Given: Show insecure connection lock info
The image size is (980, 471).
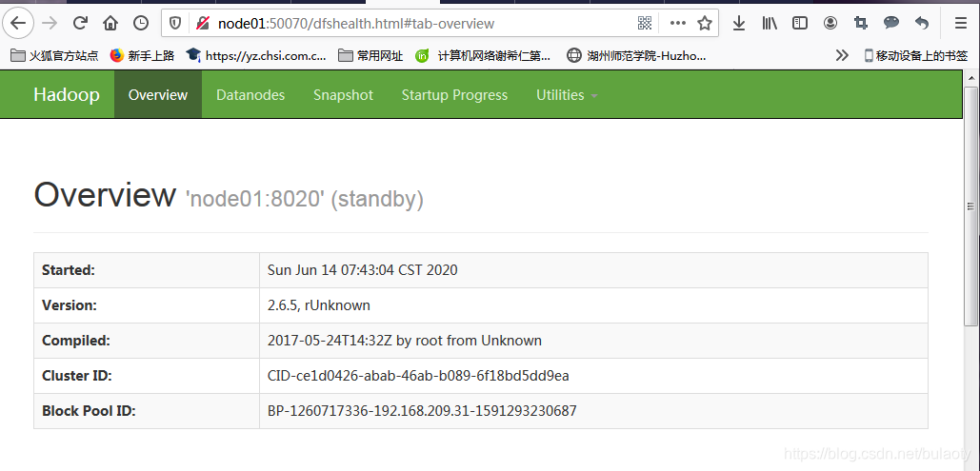Looking at the screenshot, I should [x=203, y=24].
